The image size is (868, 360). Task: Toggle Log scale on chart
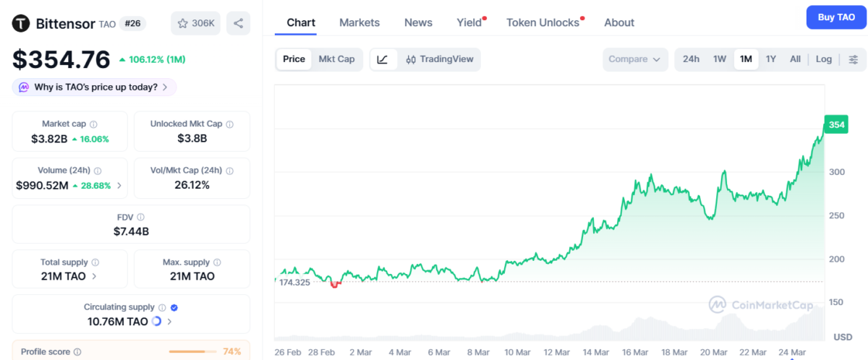tap(824, 59)
